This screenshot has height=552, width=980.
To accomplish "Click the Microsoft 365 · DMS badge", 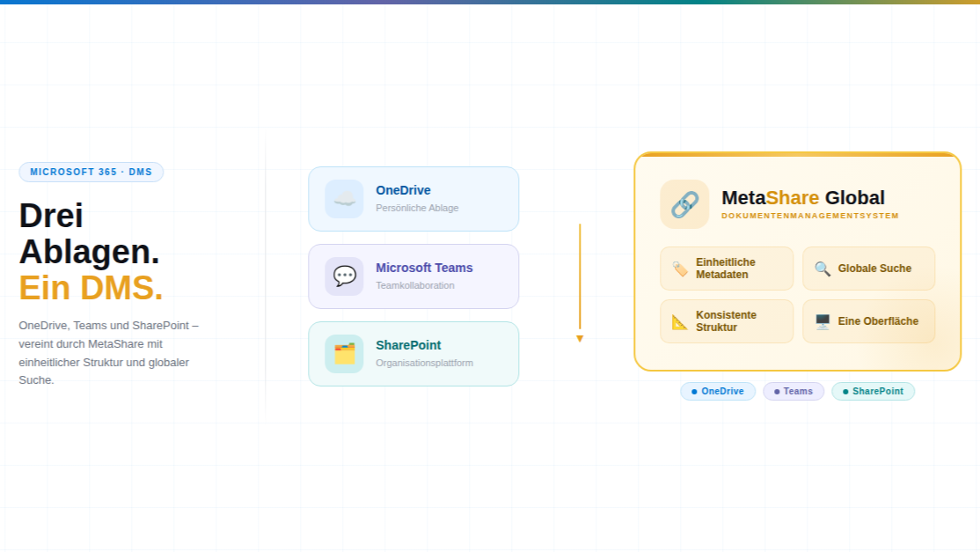I will click(x=91, y=173).
